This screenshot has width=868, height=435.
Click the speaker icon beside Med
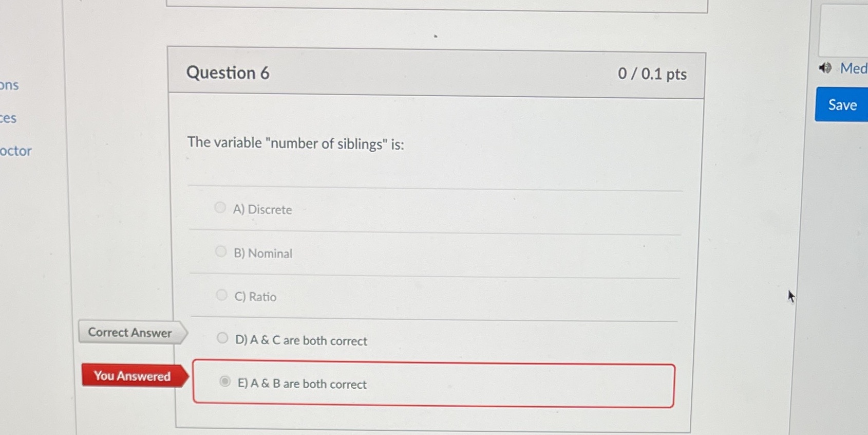[825, 68]
